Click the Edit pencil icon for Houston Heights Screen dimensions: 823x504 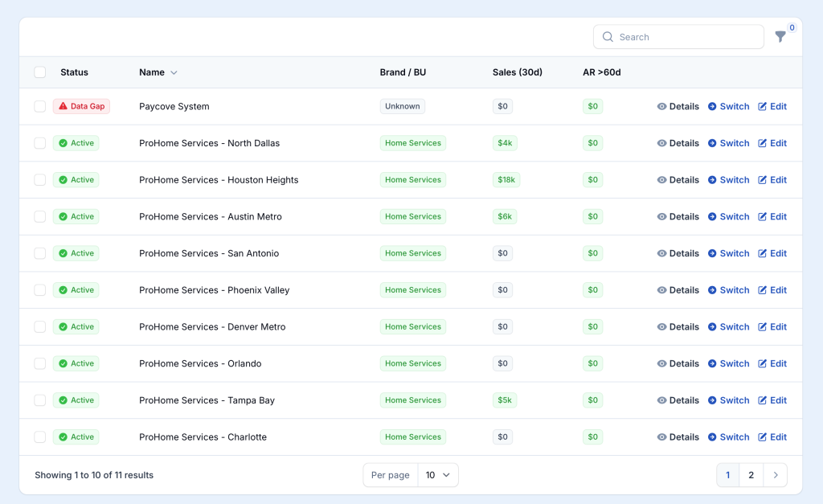tap(763, 180)
